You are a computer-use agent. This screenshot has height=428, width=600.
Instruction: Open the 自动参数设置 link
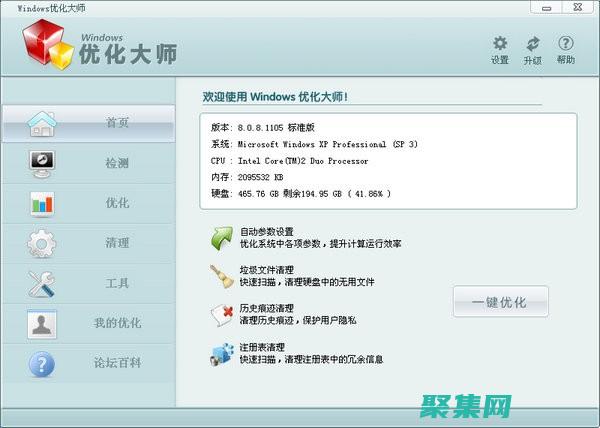point(267,232)
